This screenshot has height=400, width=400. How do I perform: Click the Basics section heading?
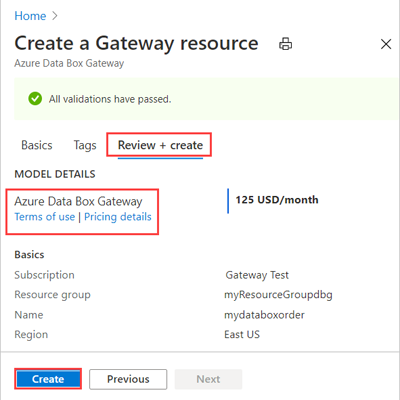click(x=29, y=255)
